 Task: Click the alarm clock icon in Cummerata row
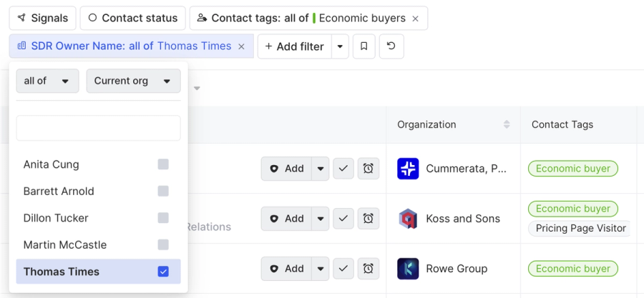click(368, 169)
